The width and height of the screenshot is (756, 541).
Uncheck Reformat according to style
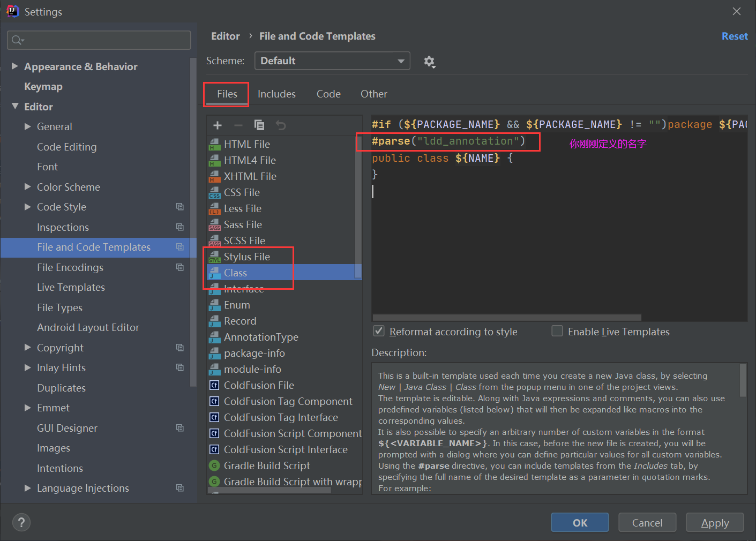click(x=379, y=331)
